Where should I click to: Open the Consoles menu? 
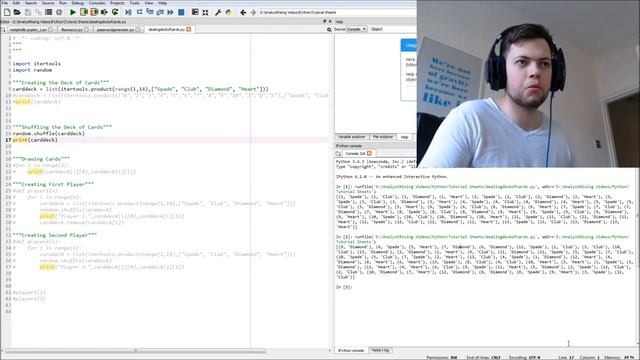coord(97,3)
